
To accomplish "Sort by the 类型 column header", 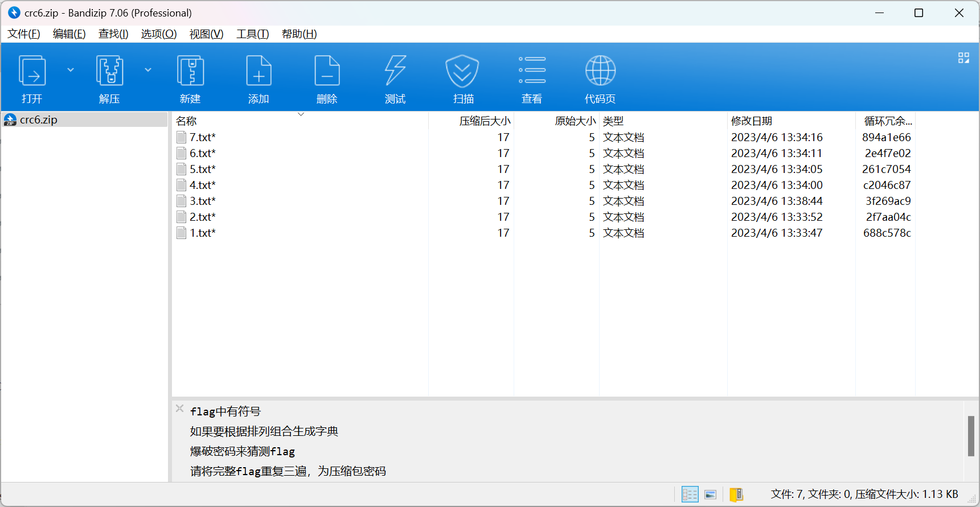I will pos(613,121).
